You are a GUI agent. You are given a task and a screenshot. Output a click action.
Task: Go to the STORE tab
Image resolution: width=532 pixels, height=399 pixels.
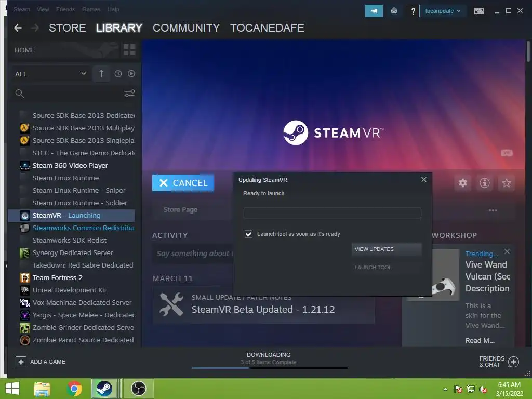tap(67, 28)
